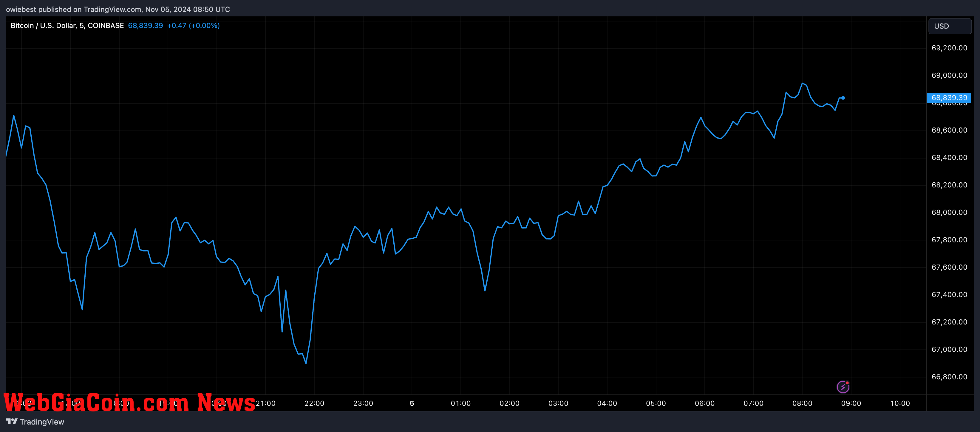Click the 67,800.00 price axis label
Viewport: 980px width, 432px height.
(949, 240)
